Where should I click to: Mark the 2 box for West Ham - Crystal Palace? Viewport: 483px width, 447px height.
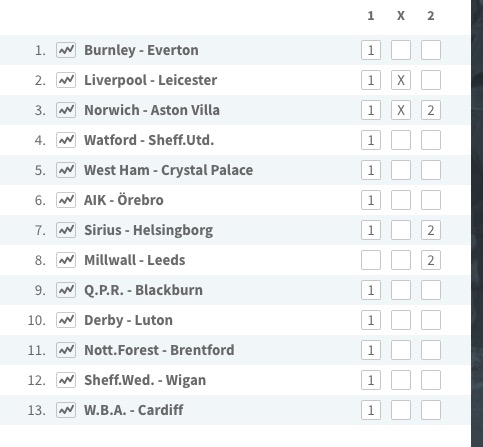pyautogui.click(x=431, y=170)
